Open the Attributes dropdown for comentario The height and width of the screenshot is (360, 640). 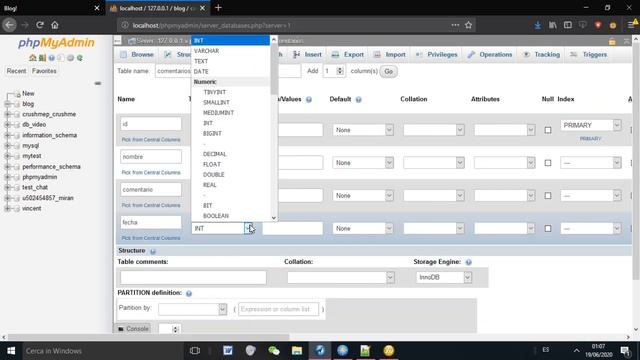pos(504,196)
